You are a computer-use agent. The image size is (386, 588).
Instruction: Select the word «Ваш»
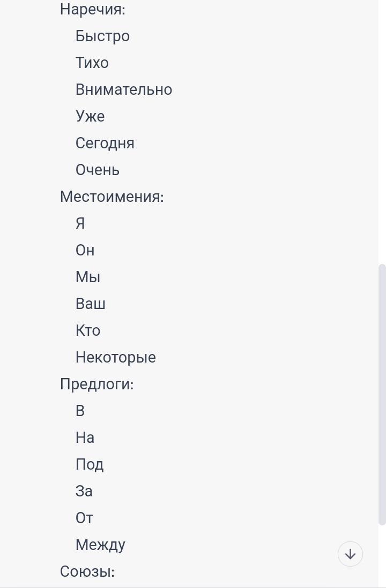coord(91,304)
